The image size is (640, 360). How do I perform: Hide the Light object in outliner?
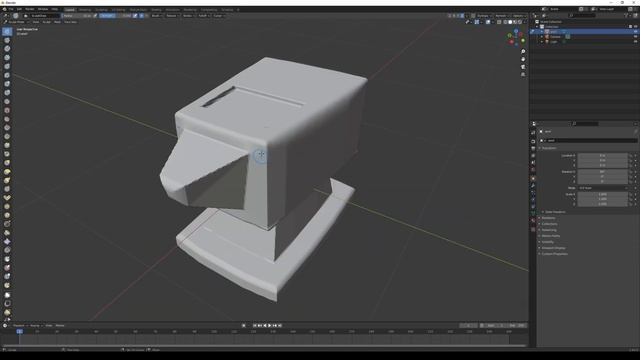click(635, 42)
